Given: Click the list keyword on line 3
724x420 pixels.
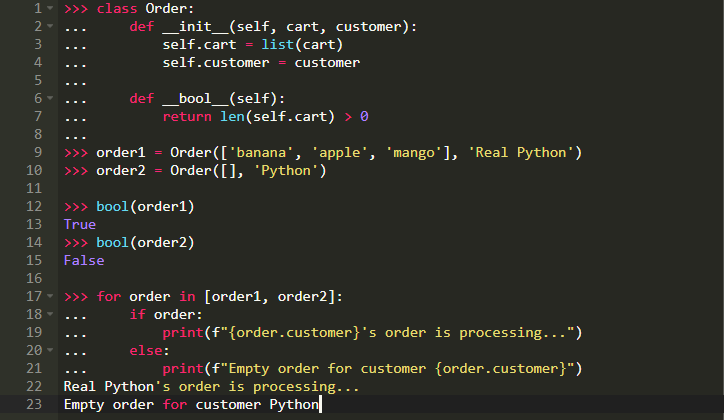Looking at the screenshot, I should tap(278, 44).
